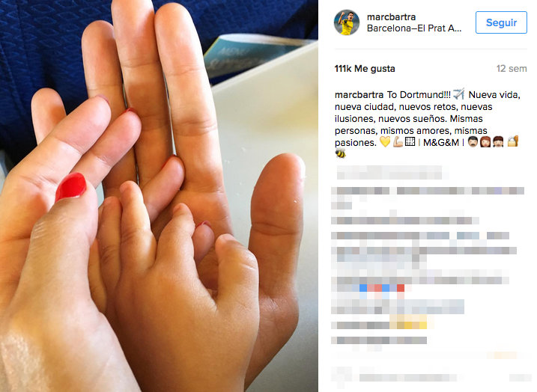Click the woman face emoji
537x392 pixels.
coord(485,142)
